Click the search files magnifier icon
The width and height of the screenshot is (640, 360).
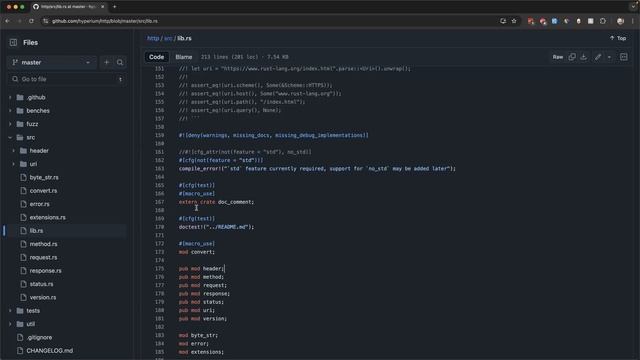120,62
